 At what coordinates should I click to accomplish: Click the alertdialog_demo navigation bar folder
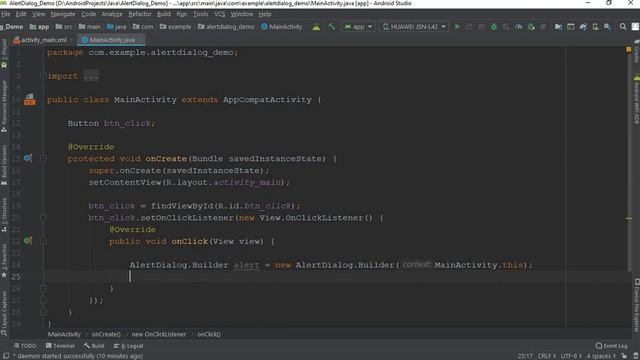click(226, 27)
